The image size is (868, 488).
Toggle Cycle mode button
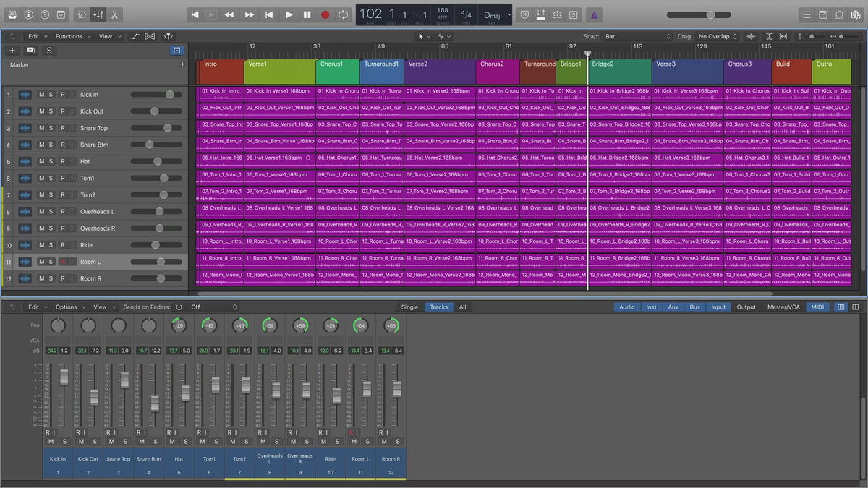343,14
